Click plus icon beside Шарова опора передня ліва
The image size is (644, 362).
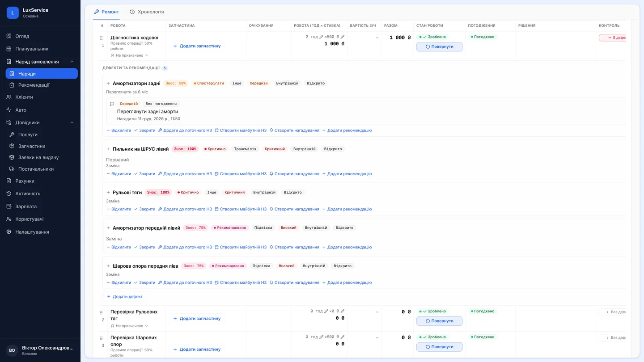tap(108, 266)
